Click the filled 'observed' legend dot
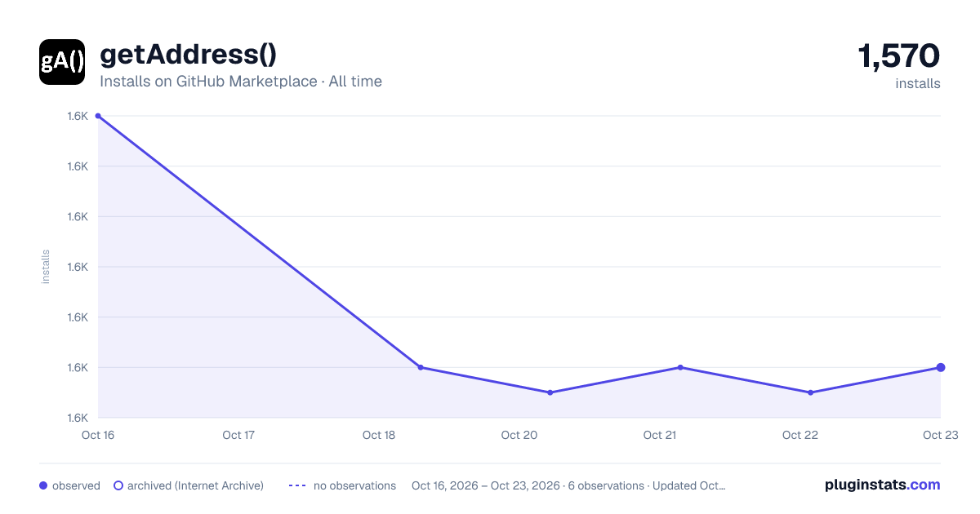This screenshot has height=514, width=980. [x=43, y=485]
